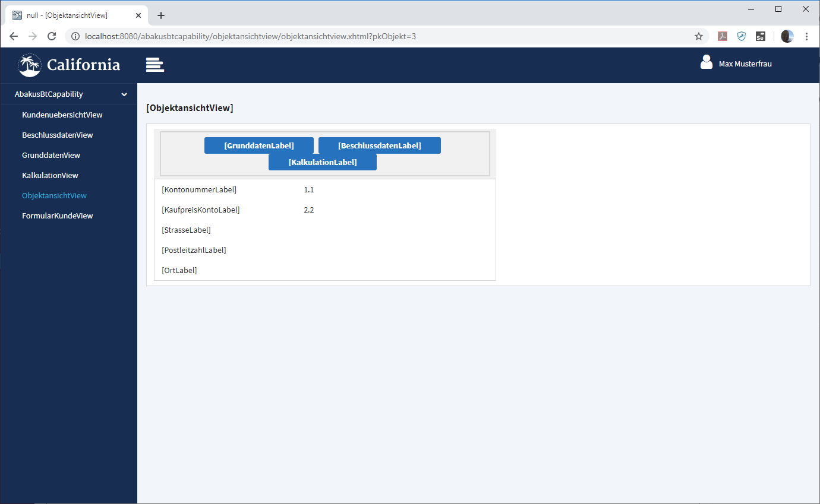Open KundenuebersichtView in sidebar
The width and height of the screenshot is (820, 504).
62,115
